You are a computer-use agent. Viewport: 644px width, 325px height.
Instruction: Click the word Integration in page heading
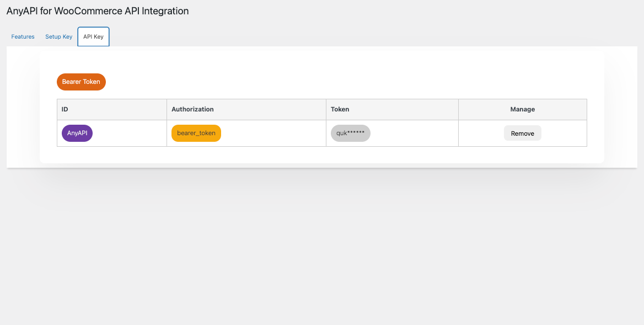pos(165,11)
